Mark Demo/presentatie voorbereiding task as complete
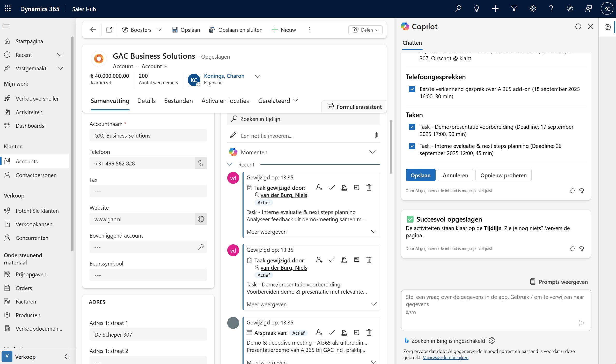The width and height of the screenshot is (616, 364). coord(332,260)
